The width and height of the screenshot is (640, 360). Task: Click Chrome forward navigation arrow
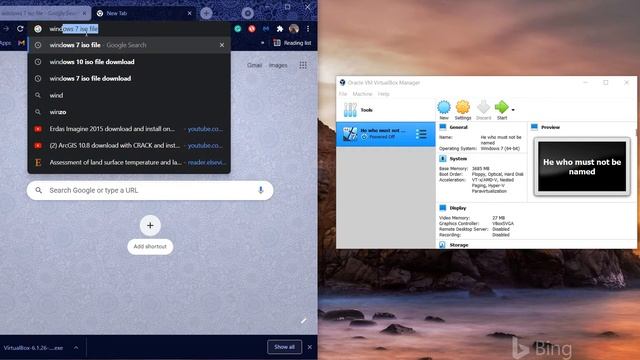(x=6, y=29)
